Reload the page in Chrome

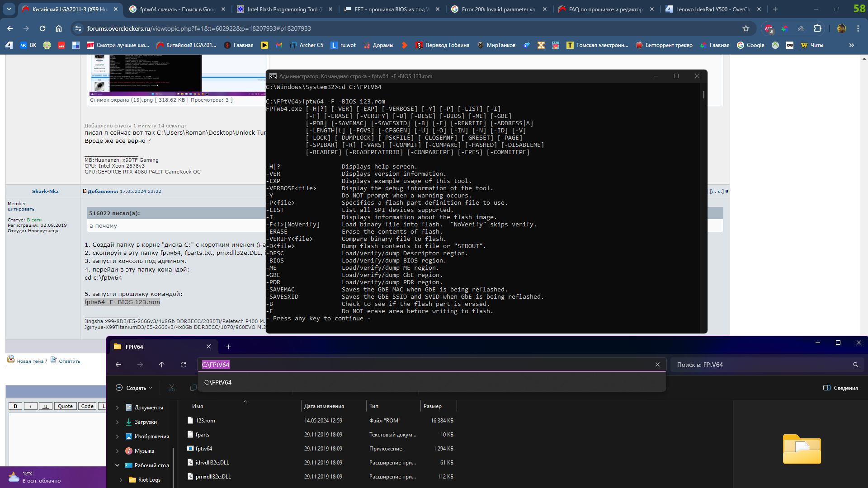point(42,28)
